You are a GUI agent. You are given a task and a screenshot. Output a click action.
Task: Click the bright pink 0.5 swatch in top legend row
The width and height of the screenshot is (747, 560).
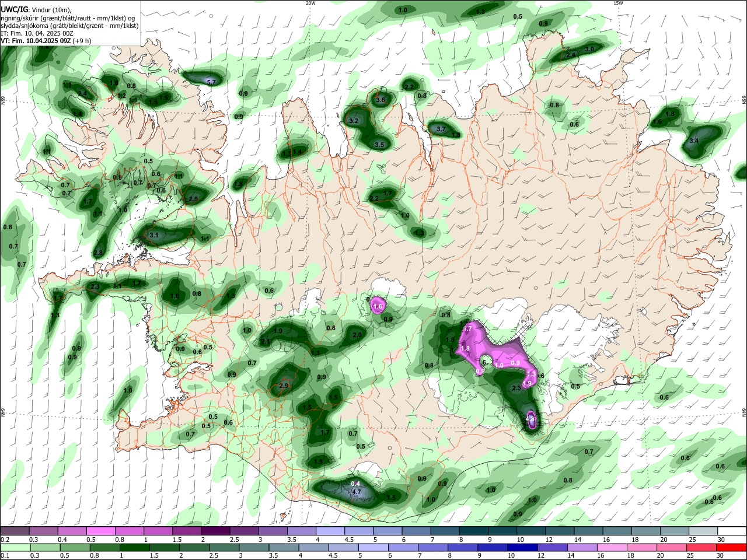click(x=100, y=531)
